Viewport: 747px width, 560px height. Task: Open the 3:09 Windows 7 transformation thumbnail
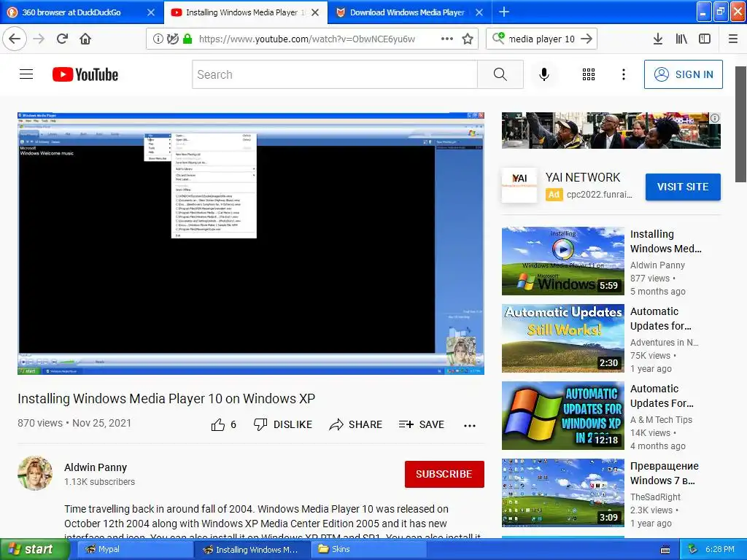pos(562,493)
